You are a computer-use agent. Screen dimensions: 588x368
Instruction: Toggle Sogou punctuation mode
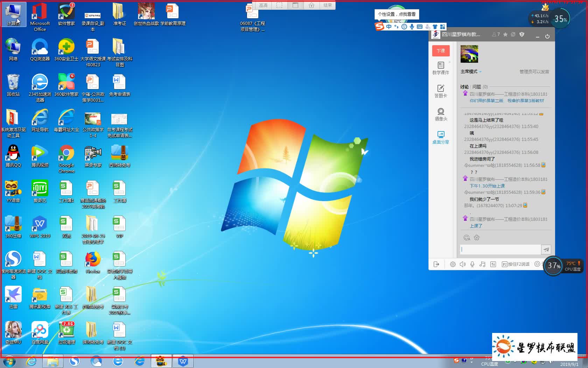(397, 27)
